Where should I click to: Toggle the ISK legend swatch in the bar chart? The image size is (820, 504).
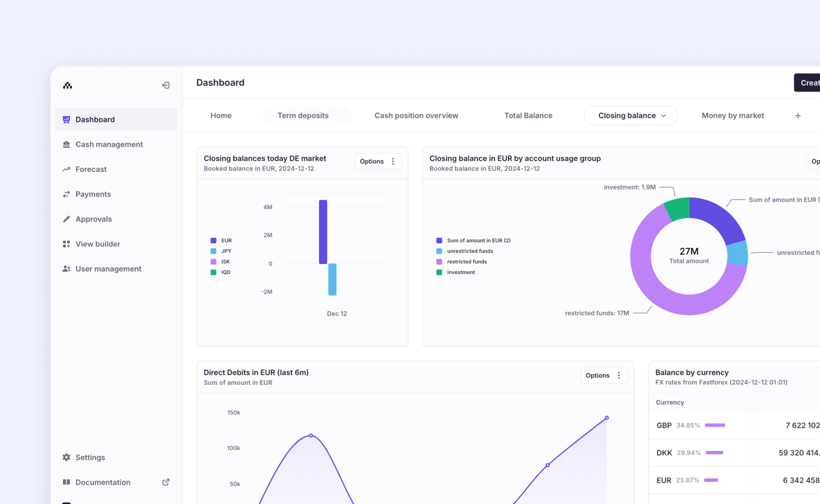(x=214, y=262)
